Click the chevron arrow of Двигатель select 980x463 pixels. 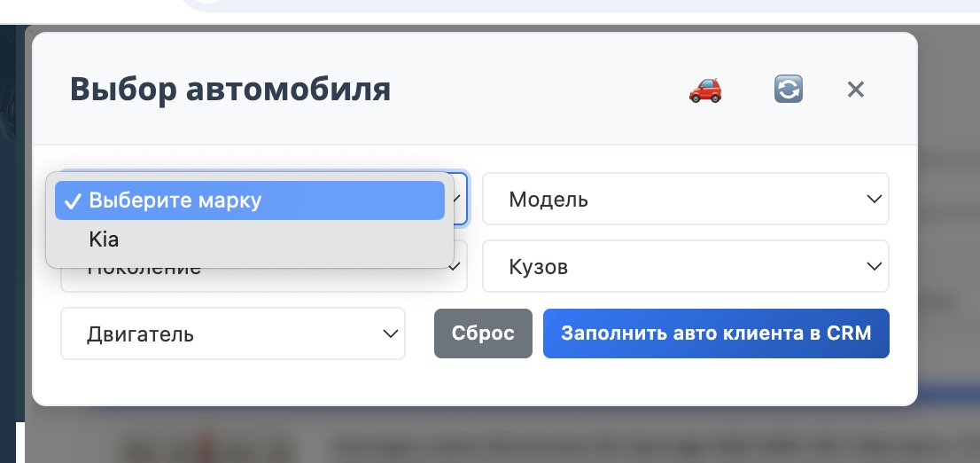coord(389,334)
